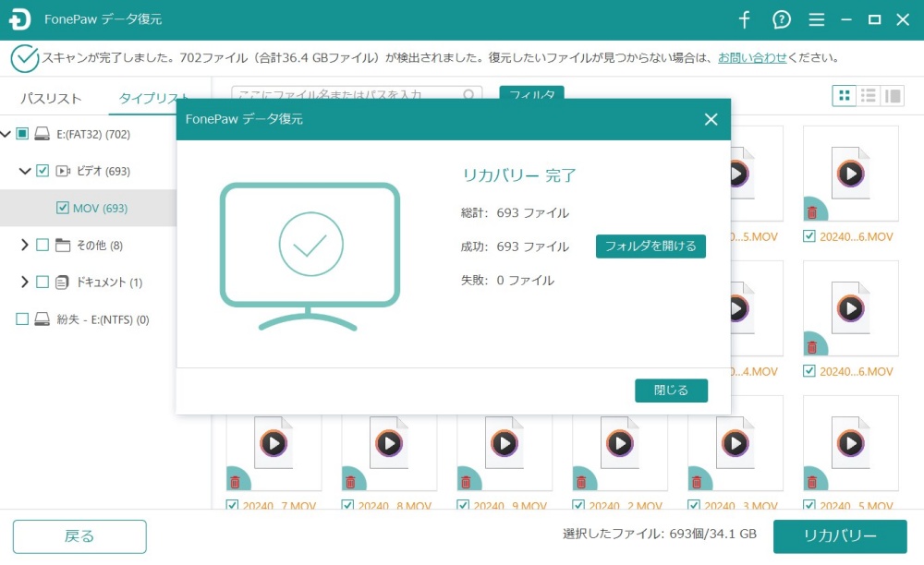Image resolution: width=924 pixels, height=565 pixels.
Task: Open the FonePaw Facebook page icon
Action: (x=744, y=19)
